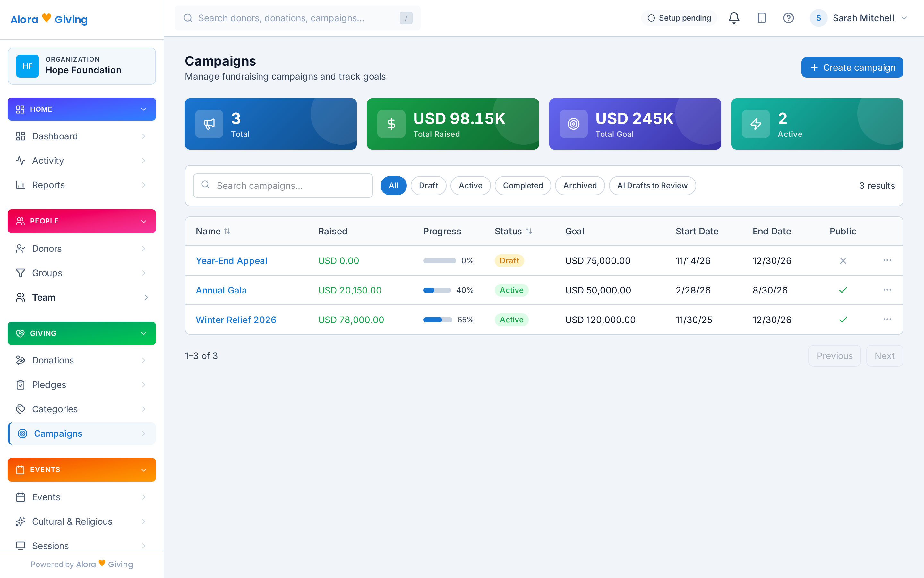Click the Winter Relief 65% progress bar
The width and height of the screenshot is (924, 578).
(438, 320)
